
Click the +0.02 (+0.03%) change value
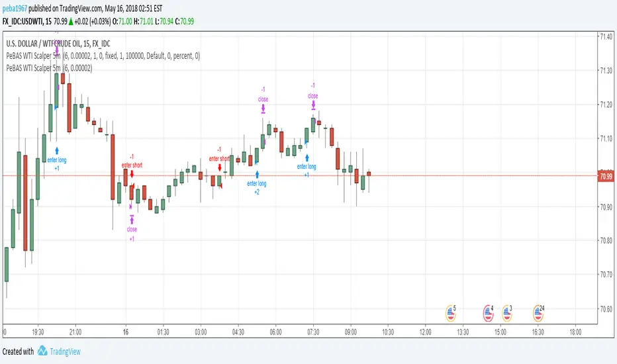point(93,21)
